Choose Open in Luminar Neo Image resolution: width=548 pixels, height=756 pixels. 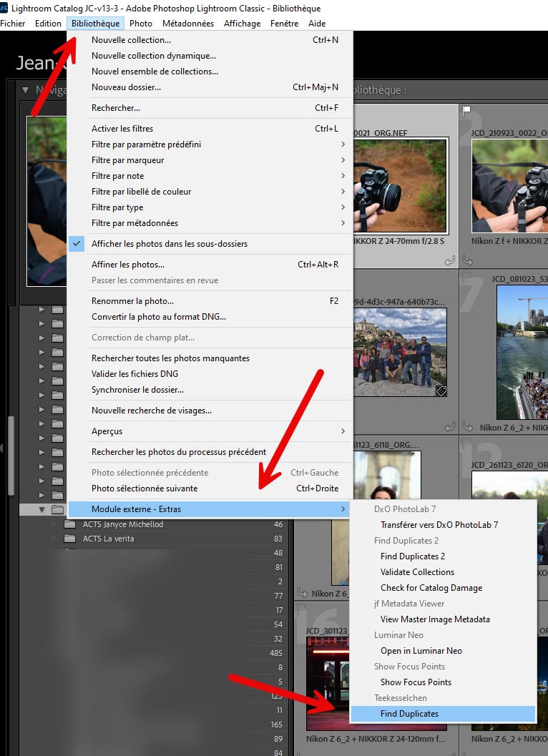[443, 651]
